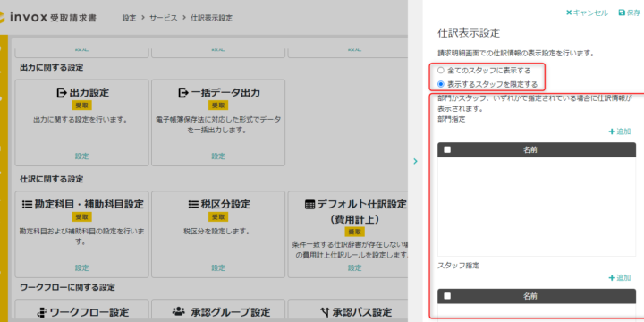Click the 一括データ出力 export icon
This screenshot has width=644, height=322.
pyautogui.click(x=183, y=93)
